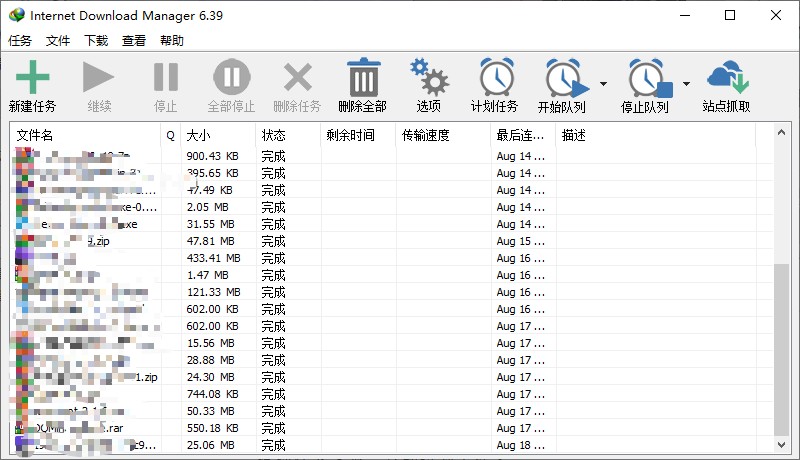Click the IDM logo in title bar
The image size is (800, 460).
pyautogui.click(x=17, y=15)
